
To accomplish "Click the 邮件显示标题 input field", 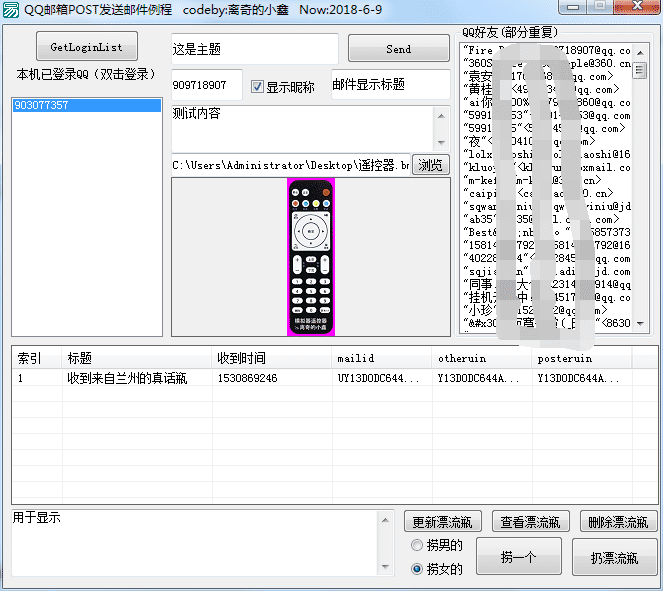I will pos(390,85).
